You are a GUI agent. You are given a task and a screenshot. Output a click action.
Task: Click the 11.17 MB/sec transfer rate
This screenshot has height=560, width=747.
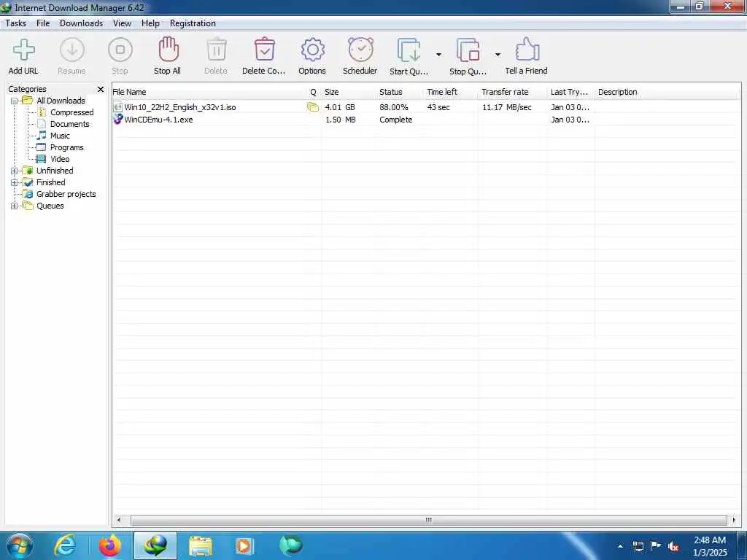(507, 107)
